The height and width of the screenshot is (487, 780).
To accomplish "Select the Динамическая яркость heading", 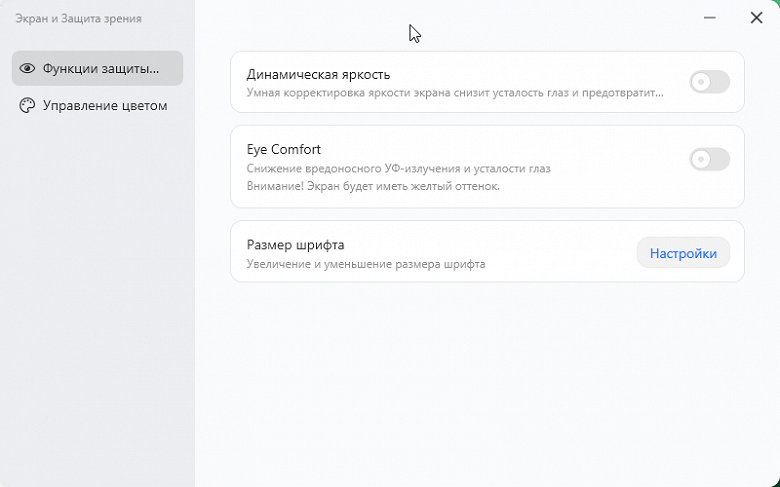I will click(x=318, y=74).
